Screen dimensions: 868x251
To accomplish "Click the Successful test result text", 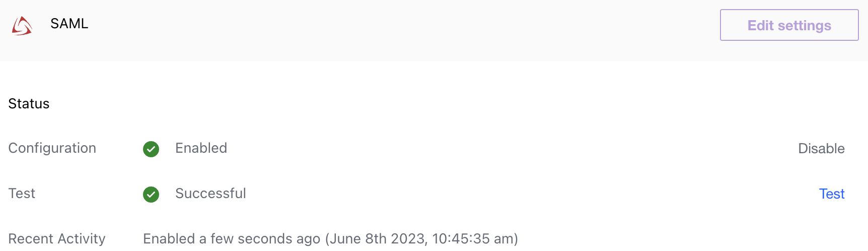I will 210,194.
